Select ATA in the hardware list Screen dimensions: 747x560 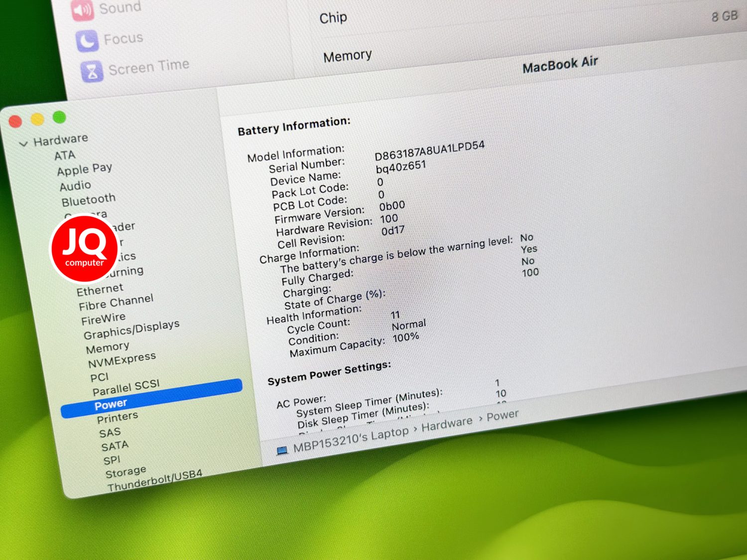pos(65,156)
